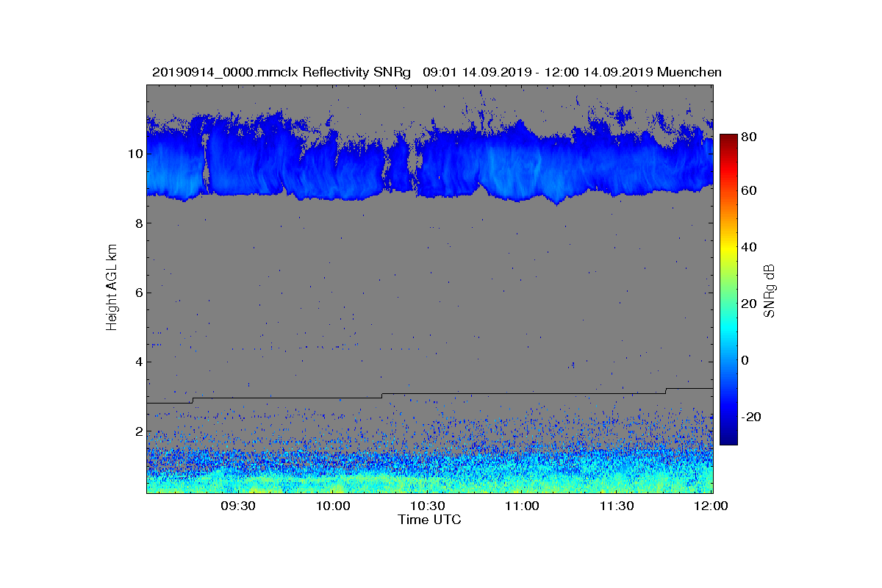882x588 pixels.
Task: Click the dark blue bottom of the colorbar
Action: (728, 439)
